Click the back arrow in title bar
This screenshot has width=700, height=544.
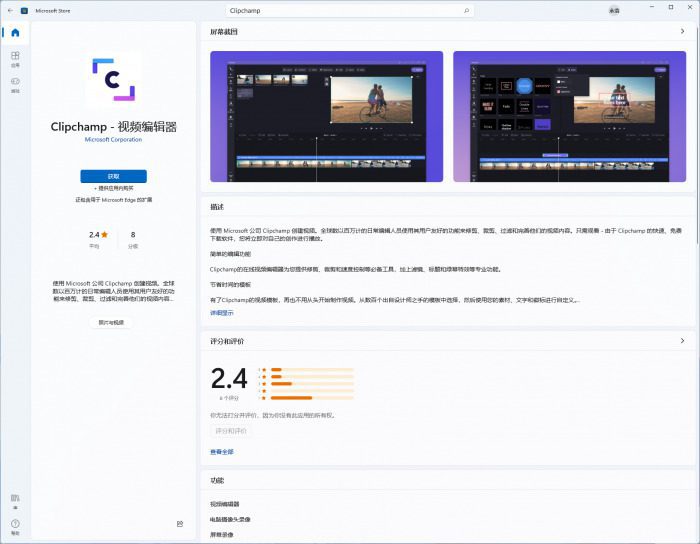click(10, 10)
